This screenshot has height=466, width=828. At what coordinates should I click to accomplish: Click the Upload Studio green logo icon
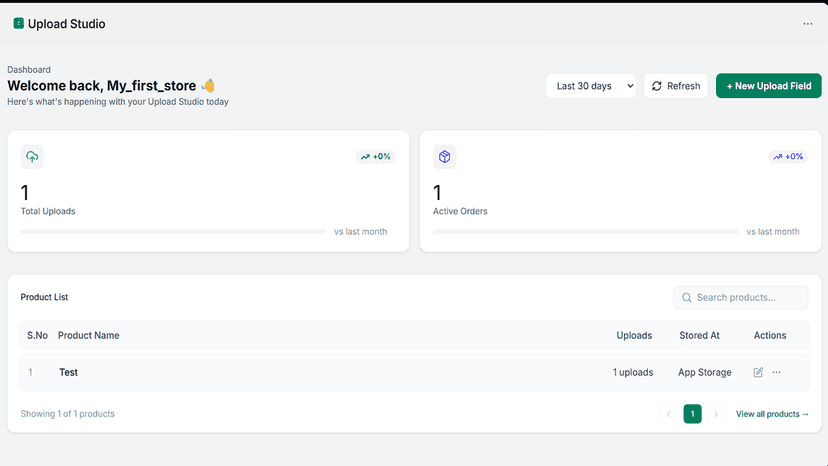coord(18,23)
